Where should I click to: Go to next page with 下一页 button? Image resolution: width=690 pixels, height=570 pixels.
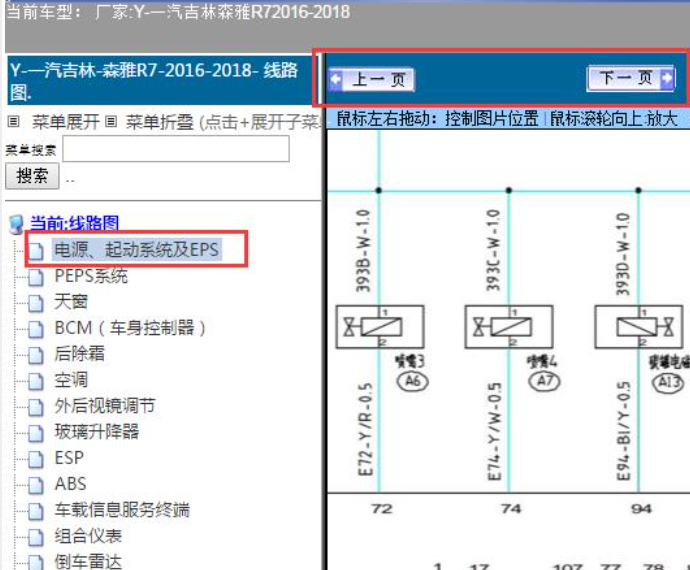click(x=631, y=78)
